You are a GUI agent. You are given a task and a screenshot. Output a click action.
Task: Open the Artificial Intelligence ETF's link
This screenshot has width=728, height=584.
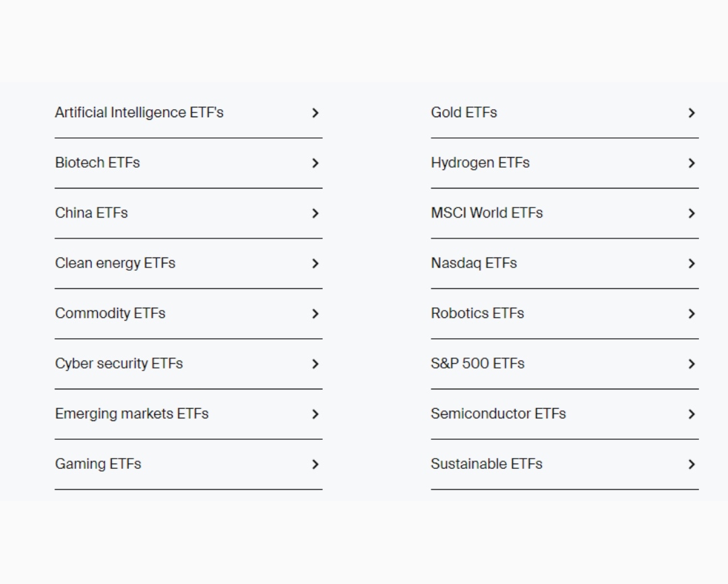click(189, 112)
